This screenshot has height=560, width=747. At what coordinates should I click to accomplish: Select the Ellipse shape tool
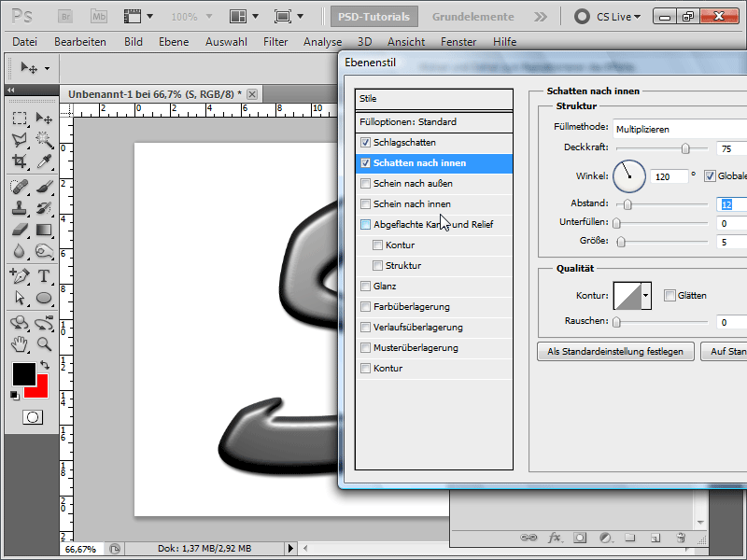pyautogui.click(x=44, y=298)
